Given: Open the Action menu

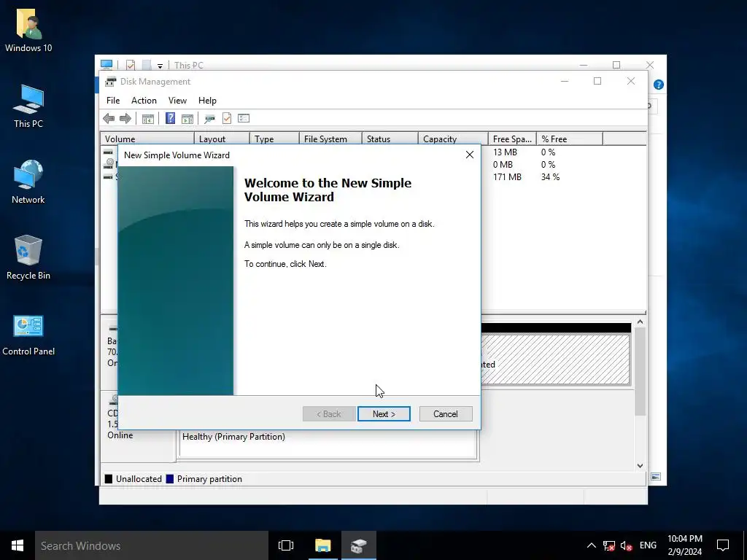Looking at the screenshot, I should [144, 101].
